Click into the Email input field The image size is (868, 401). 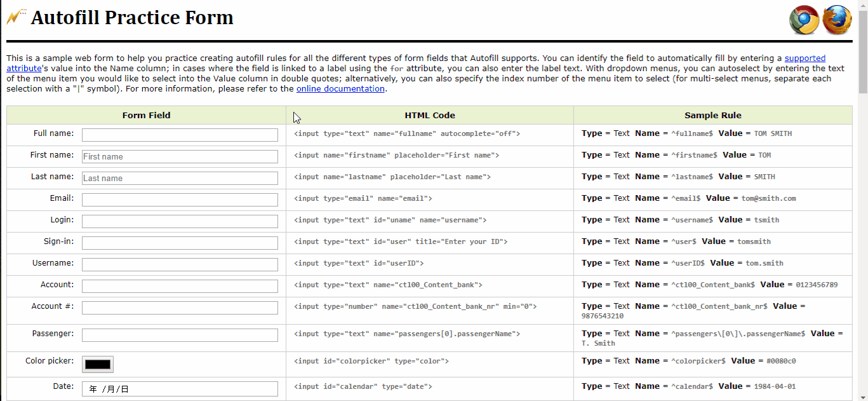[180, 200]
